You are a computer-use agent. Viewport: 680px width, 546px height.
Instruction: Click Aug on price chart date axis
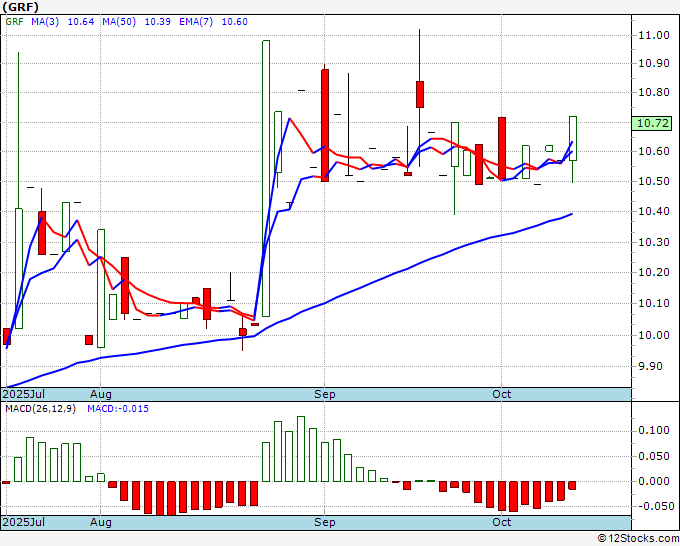pos(101,394)
